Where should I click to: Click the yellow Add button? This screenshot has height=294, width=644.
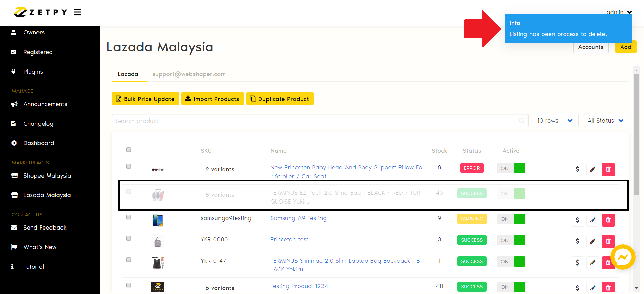[626, 47]
